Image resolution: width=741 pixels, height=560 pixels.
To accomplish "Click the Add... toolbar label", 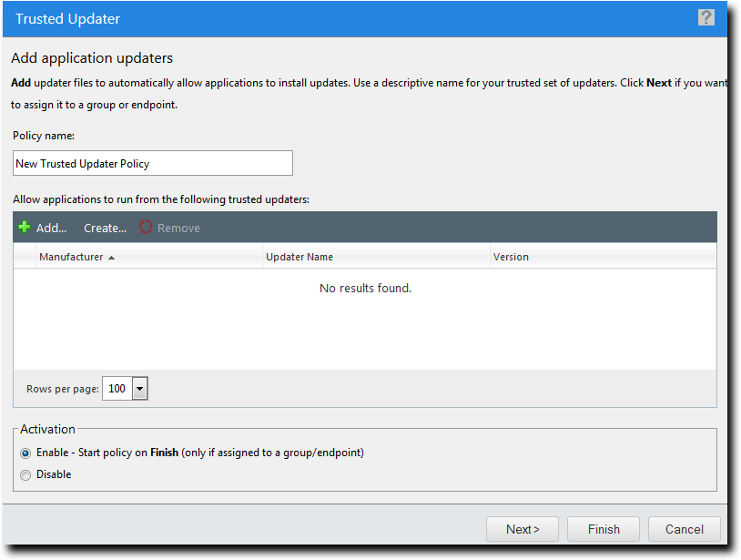I will pyautogui.click(x=51, y=228).
